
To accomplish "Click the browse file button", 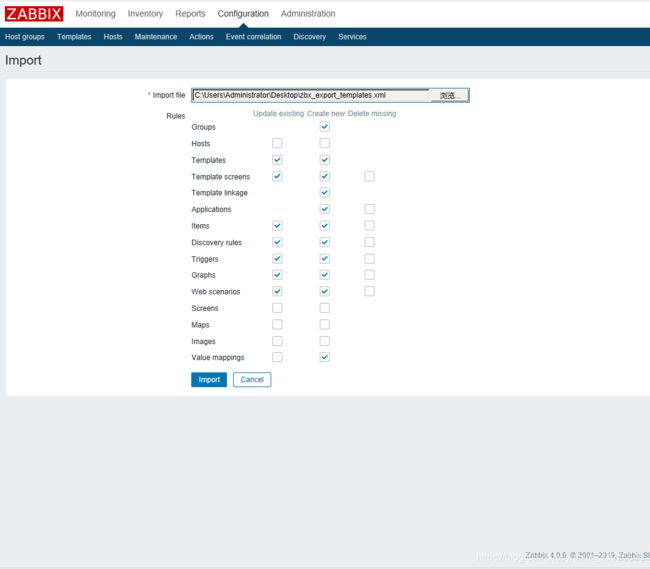I will point(449,95).
